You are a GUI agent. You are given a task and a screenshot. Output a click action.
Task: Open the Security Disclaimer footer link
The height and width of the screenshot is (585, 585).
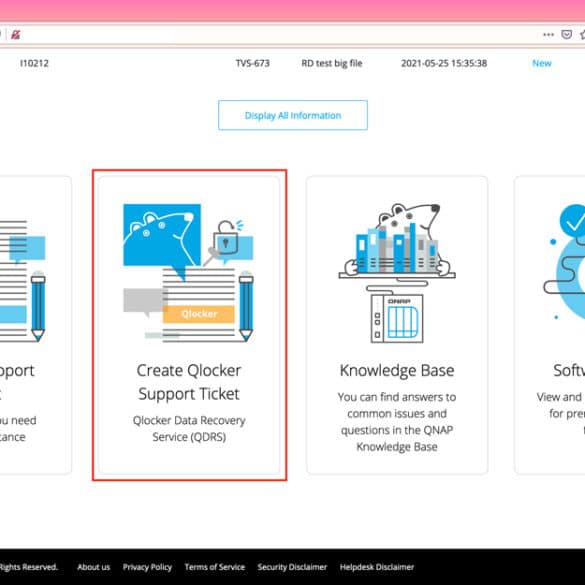click(292, 567)
